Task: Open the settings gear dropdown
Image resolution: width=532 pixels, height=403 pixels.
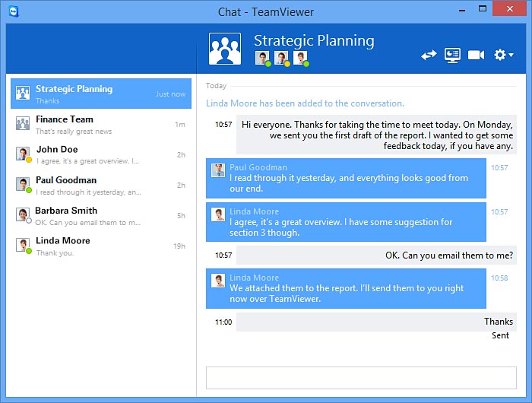Action: [x=503, y=55]
